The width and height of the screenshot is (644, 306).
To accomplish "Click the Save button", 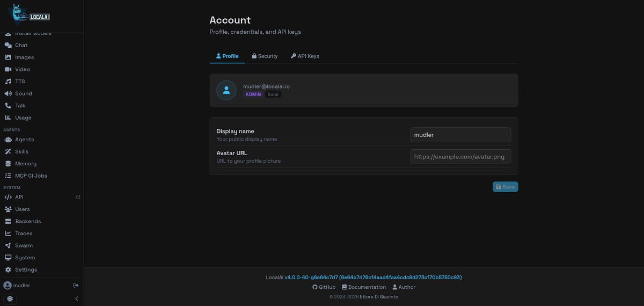I will (x=506, y=187).
